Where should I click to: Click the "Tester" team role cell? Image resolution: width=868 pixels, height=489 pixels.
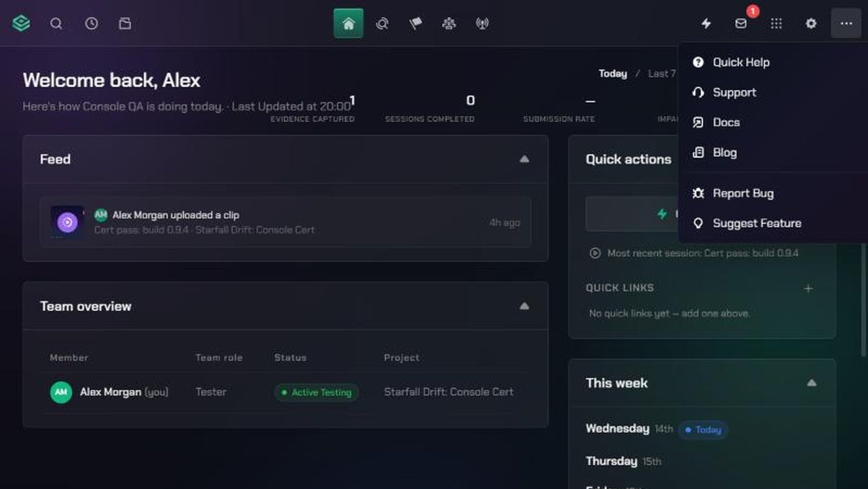pos(211,392)
